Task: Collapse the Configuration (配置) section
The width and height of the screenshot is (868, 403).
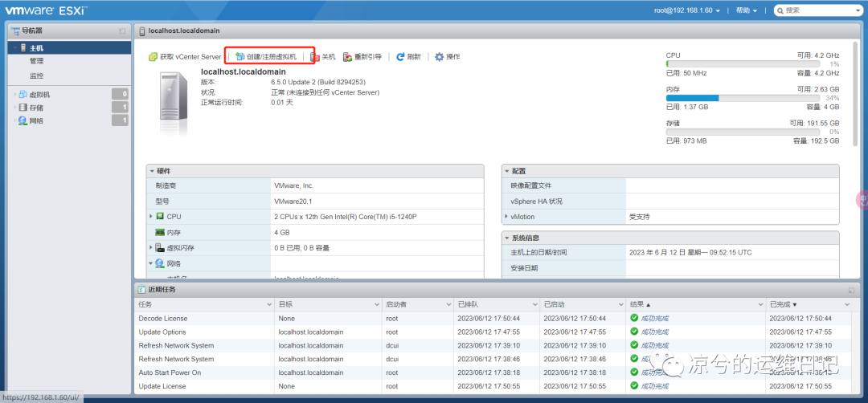Action: point(506,171)
